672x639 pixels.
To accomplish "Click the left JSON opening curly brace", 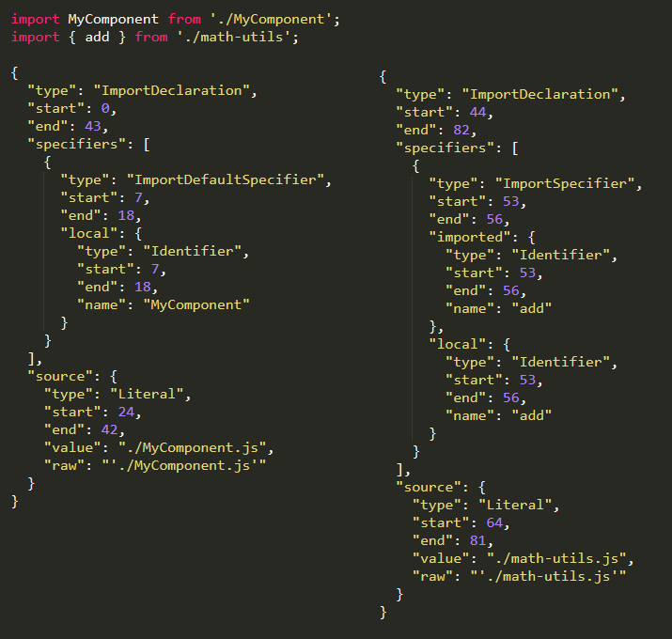I will click(x=15, y=73).
